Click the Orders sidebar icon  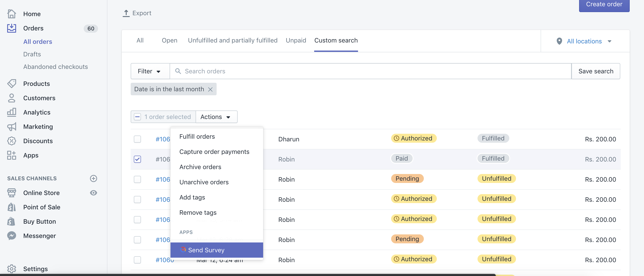tap(11, 28)
